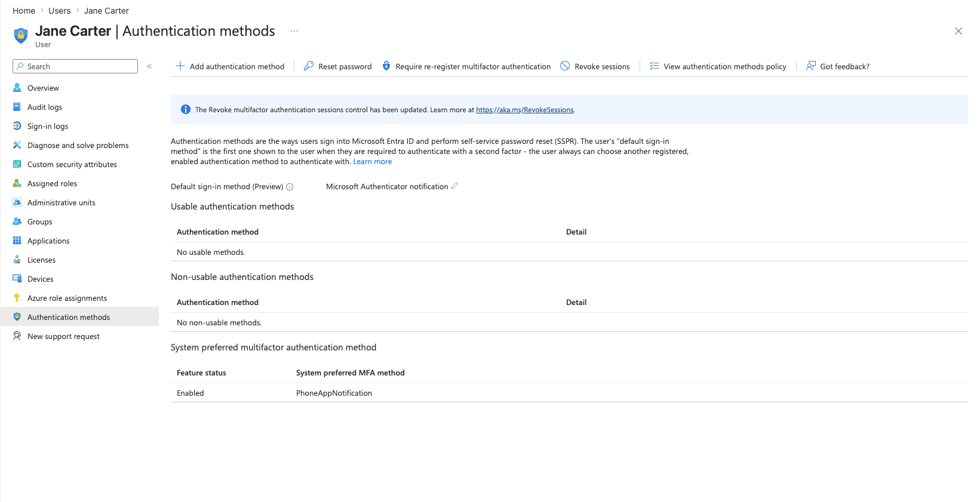Click the plus icon for Add authentication method
The width and height of the screenshot is (980, 502).
point(180,66)
